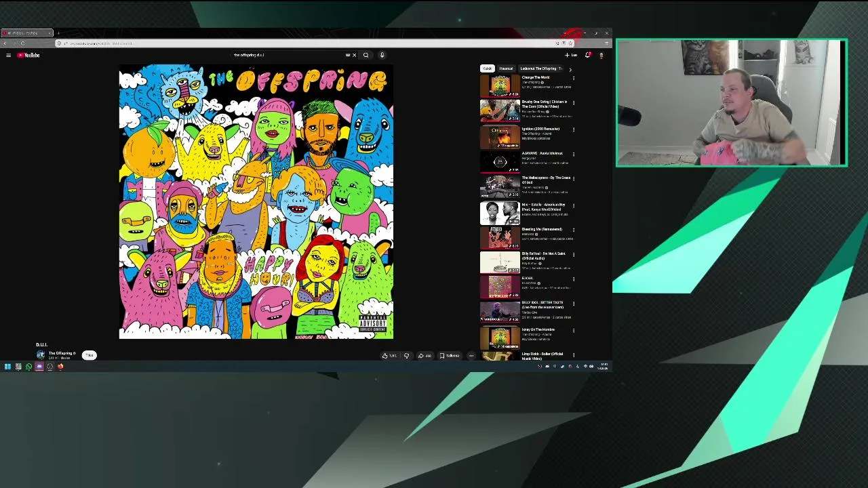Open options menu for 'Bleeding Me' video

[574, 230]
